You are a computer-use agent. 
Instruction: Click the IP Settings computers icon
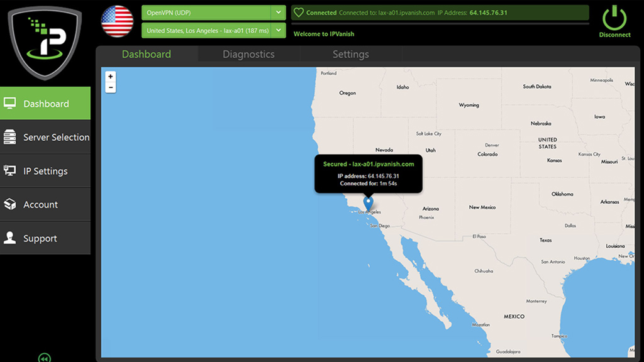10,170
